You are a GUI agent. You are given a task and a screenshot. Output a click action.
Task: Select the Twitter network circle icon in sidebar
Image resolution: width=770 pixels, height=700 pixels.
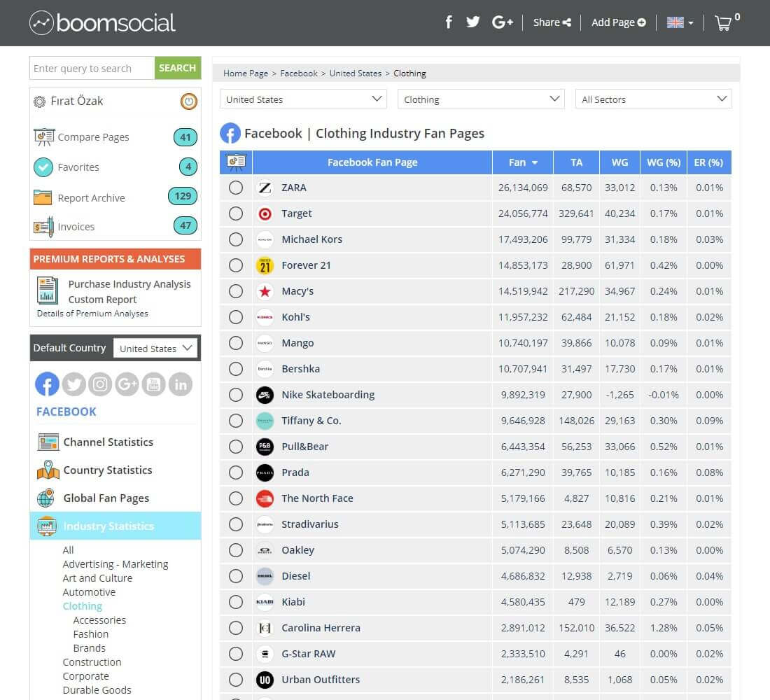(73, 384)
